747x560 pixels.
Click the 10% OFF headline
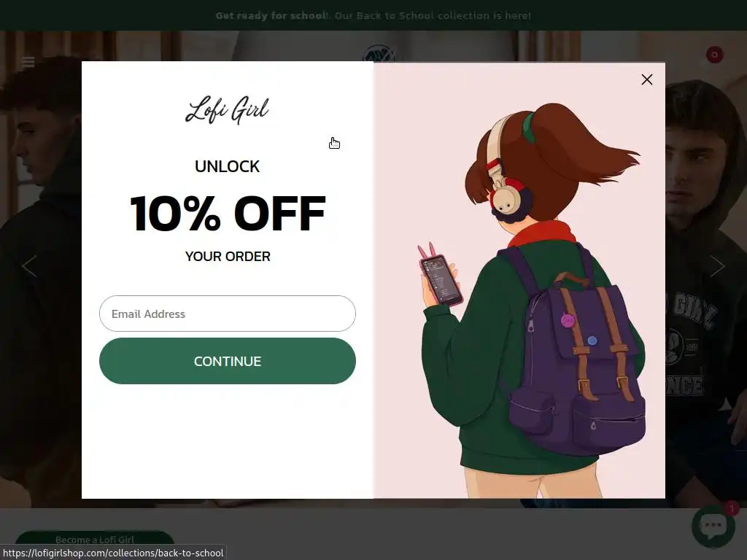pos(228,214)
